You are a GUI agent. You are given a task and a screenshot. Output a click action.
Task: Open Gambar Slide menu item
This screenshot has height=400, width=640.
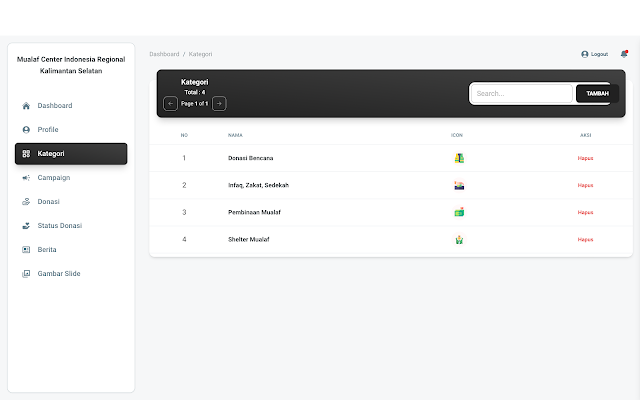[71, 274]
